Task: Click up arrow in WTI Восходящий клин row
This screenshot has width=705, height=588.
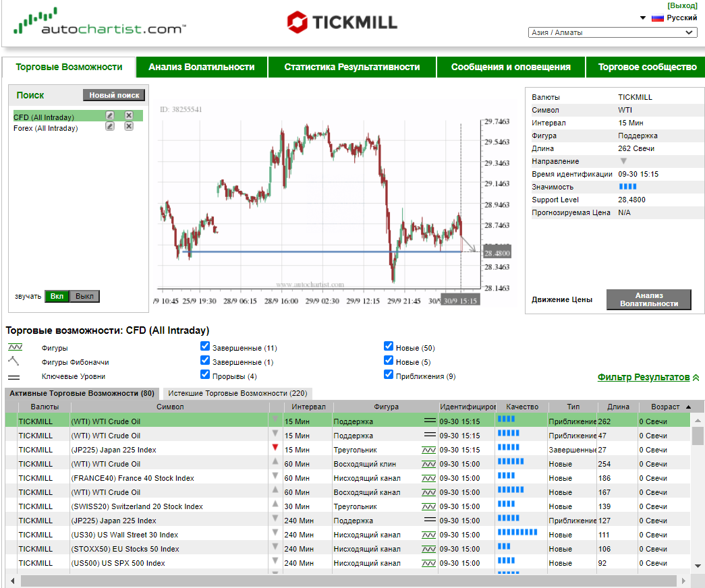Action: (275, 461)
